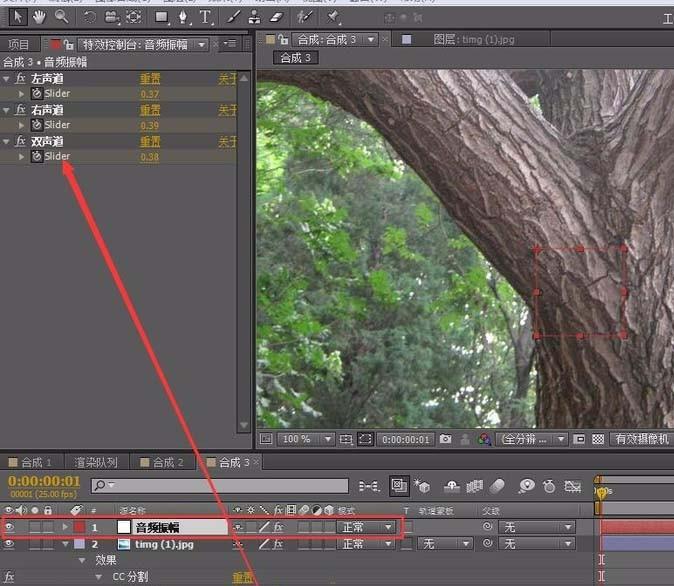Click the 左声道 Slider stopwatch icon

(36, 94)
